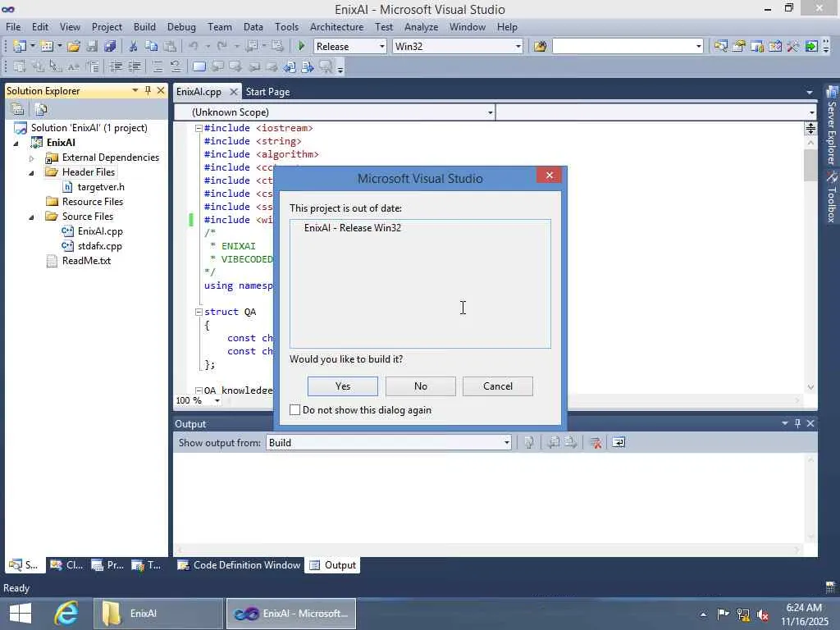Click the Find in Files icon

[x=540, y=47]
